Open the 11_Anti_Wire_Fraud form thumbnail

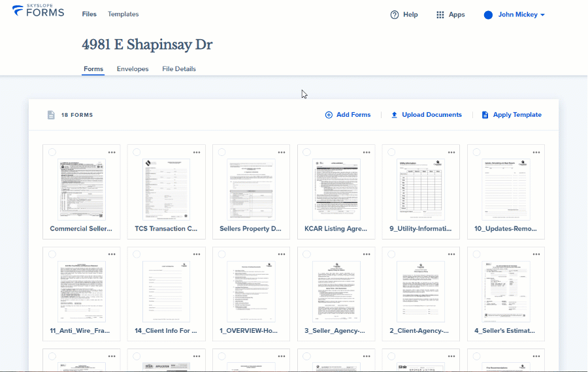pyautogui.click(x=82, y=292)
